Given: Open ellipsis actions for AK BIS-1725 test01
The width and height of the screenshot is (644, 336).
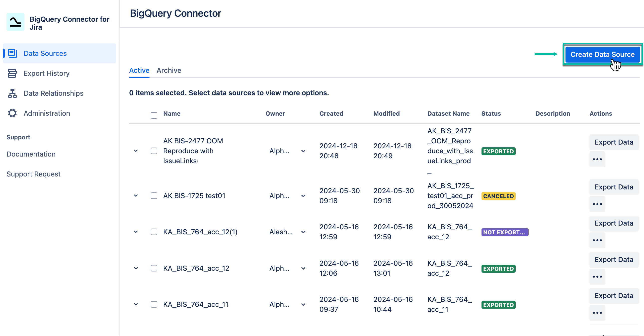Looking at the screenshot, I should click(x=597, y=204).
